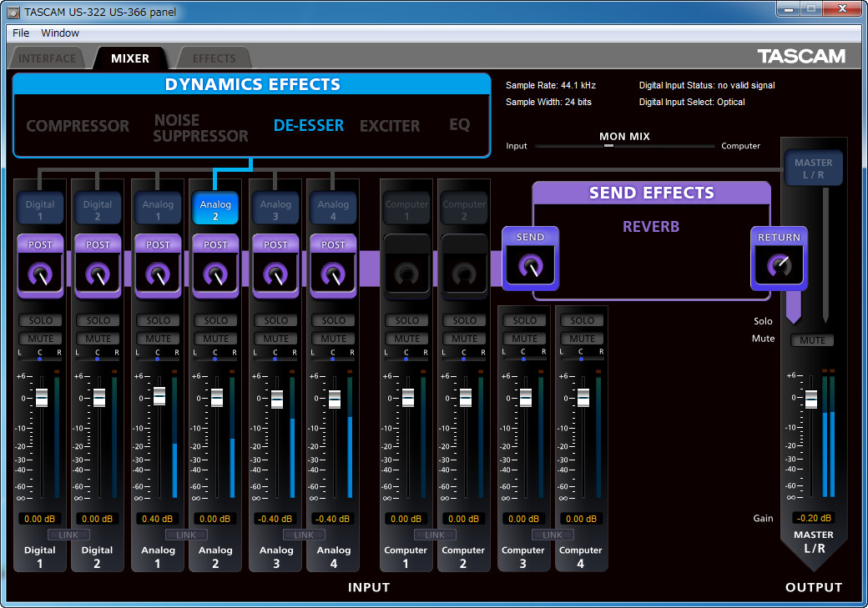Select the MIXER tab
Image resolution: width=868 pixels, height=608 pixels.
tap(130, 58)
